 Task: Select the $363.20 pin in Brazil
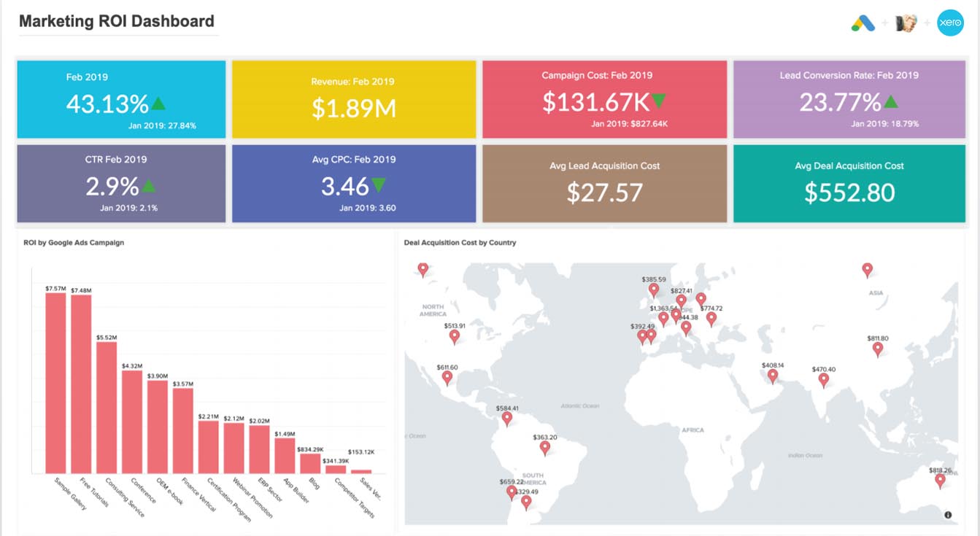(544, 448)
